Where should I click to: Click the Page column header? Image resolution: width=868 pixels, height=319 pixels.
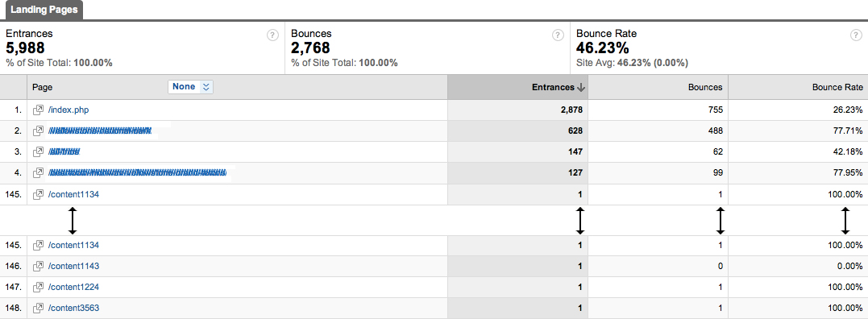pos(42,87)
